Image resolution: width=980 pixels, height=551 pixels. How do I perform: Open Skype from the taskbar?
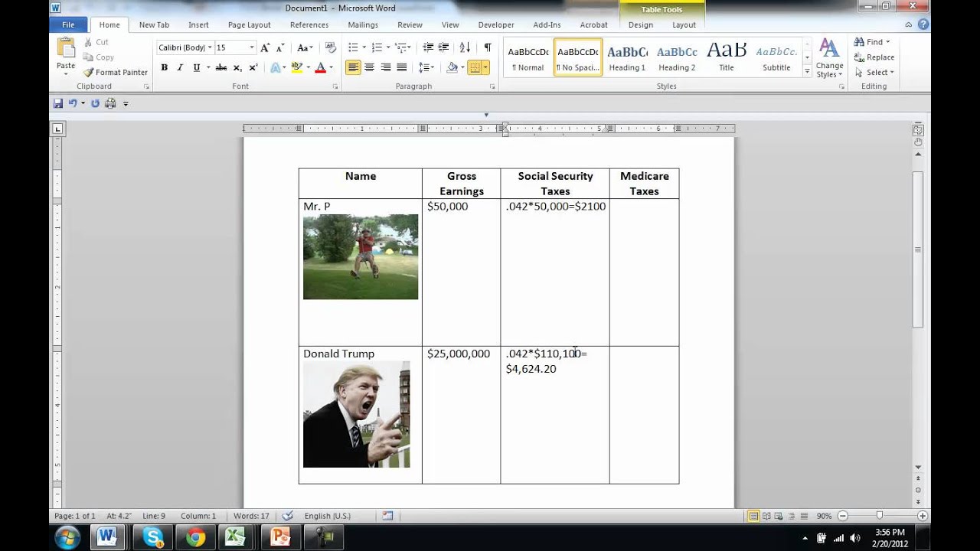[152, 537]
